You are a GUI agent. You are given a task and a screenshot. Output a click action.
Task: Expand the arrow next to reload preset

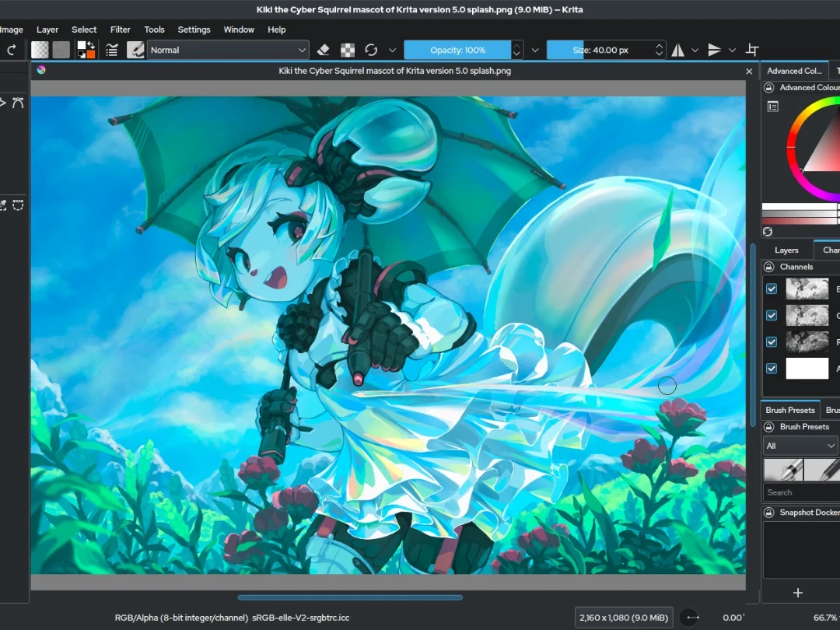click(x=392, y=50)
